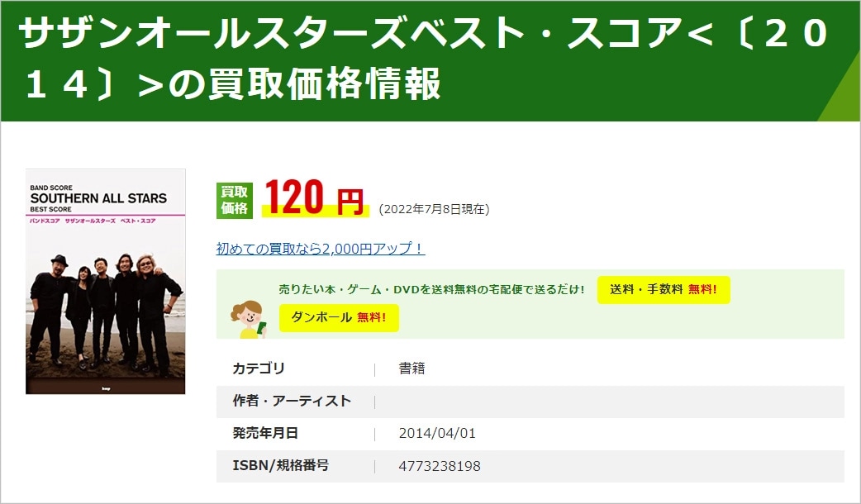Select the release date 2014/04/01

click(x=437, y=433)
